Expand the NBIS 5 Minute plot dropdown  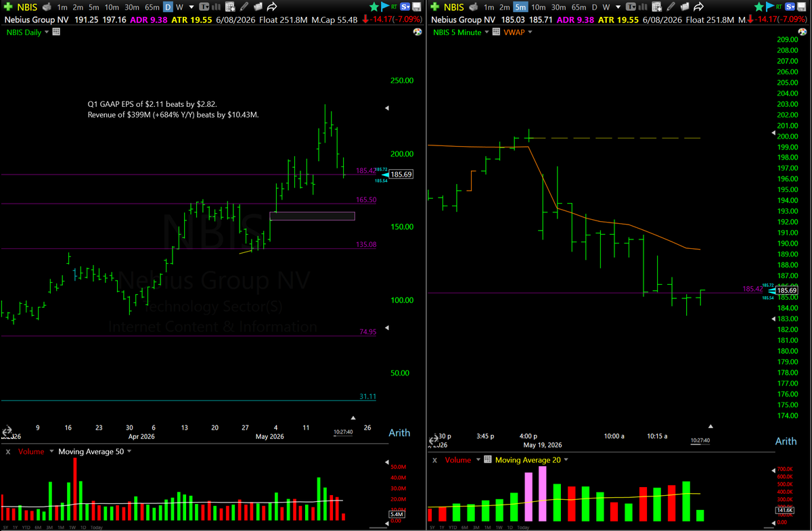[487, 32]
